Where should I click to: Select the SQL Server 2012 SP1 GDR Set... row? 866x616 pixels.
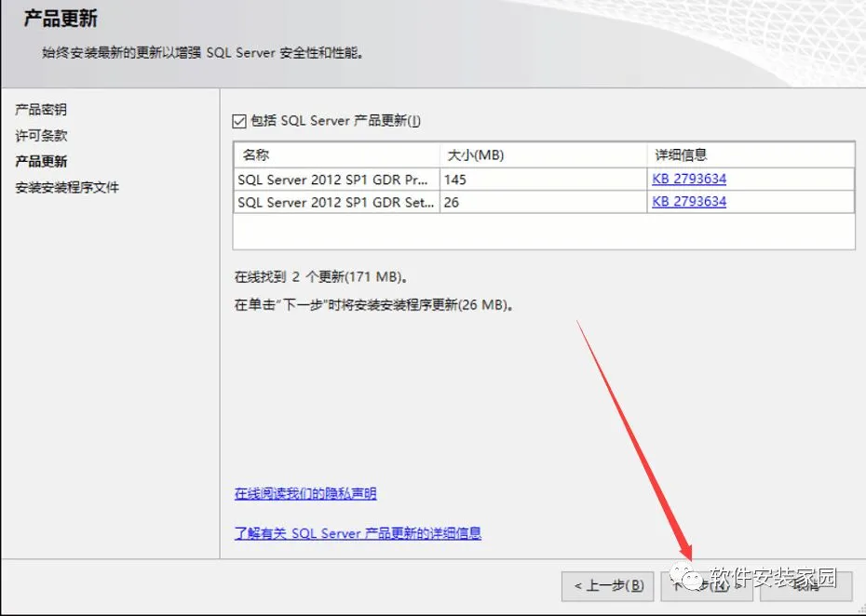[x=544, y=202]
